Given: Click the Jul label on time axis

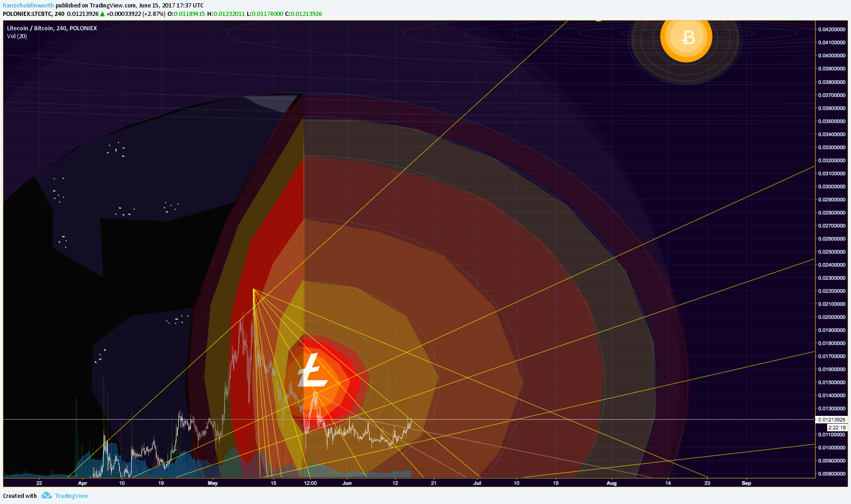Looking at the screenshot, I should 477,483.
